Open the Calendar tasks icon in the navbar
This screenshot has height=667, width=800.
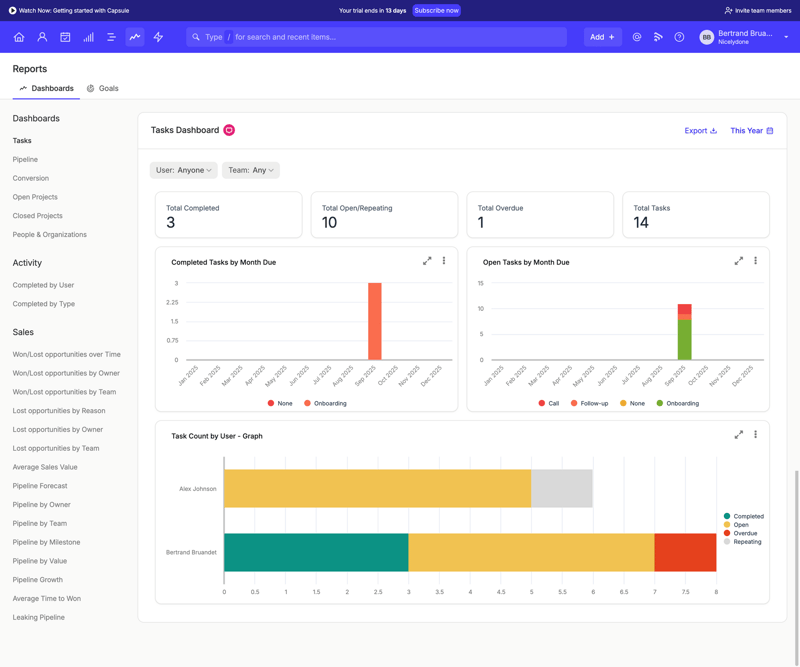pyautogui.click(x=65, y=37)
